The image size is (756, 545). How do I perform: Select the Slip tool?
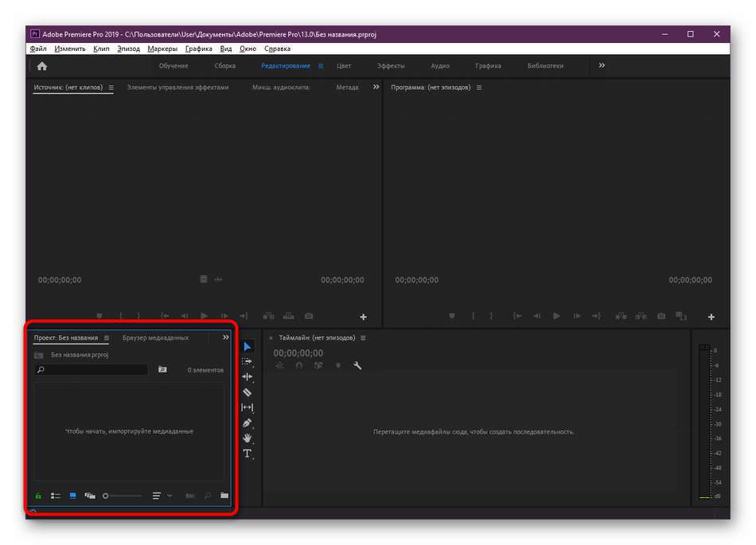(247, 407)
